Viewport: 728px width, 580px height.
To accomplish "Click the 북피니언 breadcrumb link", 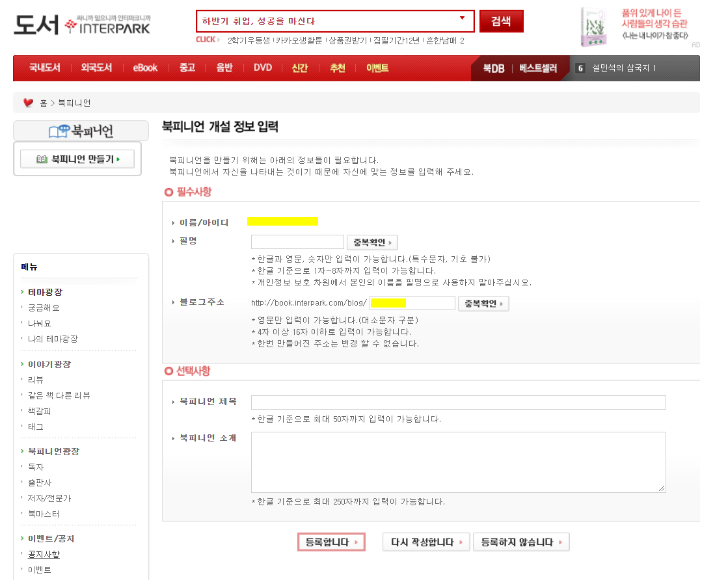I will [74, 103].
